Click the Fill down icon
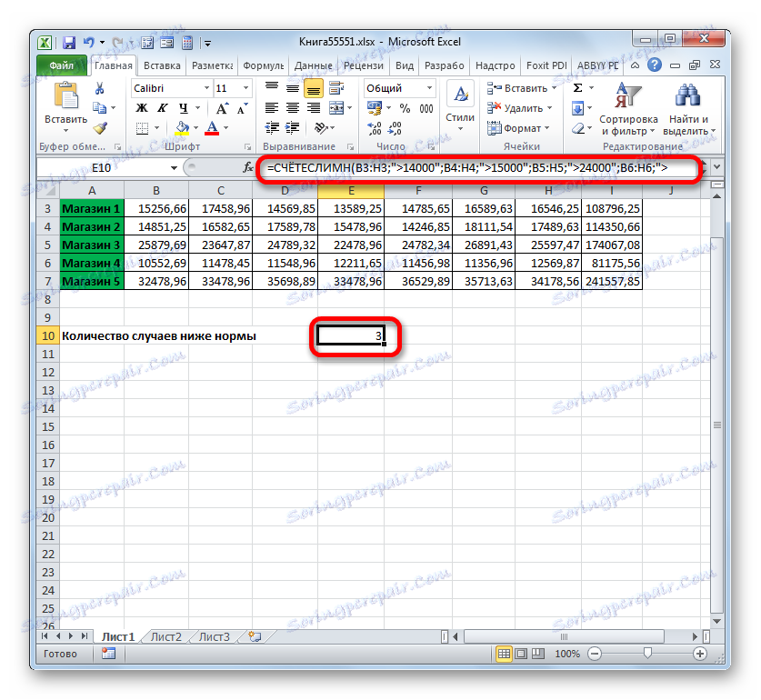Viewport: 761px width, 700px height. point(577,108)
